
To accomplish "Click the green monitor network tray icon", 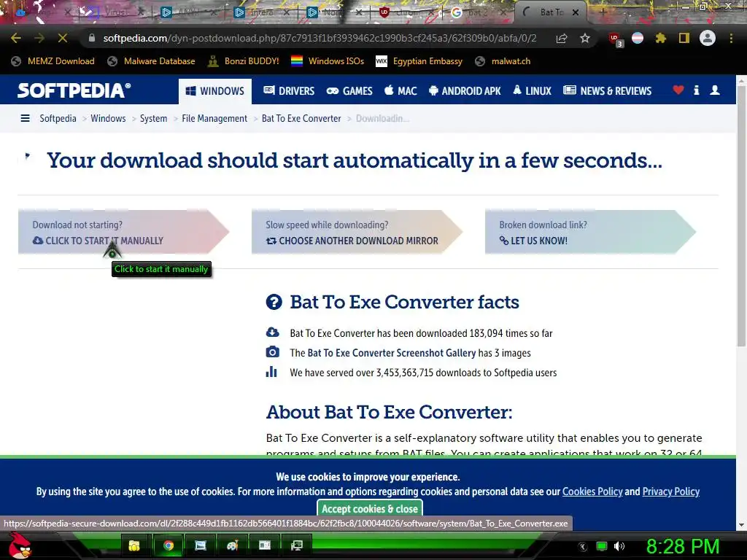I will pyautogui.click(x=602, y=546).
